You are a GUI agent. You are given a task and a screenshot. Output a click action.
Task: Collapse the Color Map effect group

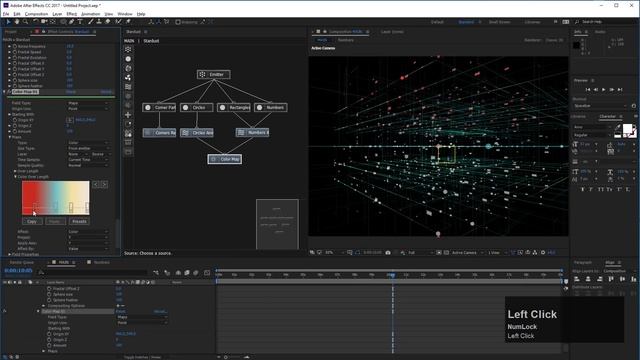click(x=4, y=92)
